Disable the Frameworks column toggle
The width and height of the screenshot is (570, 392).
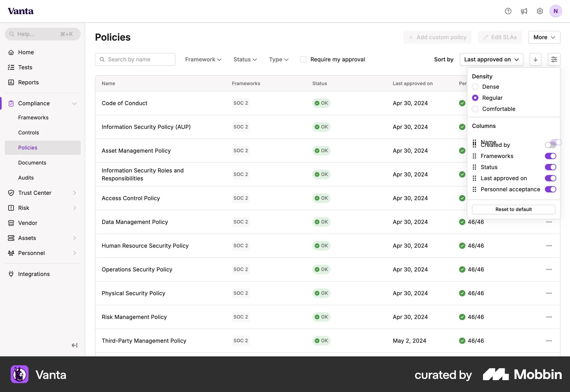coord(550,156)
